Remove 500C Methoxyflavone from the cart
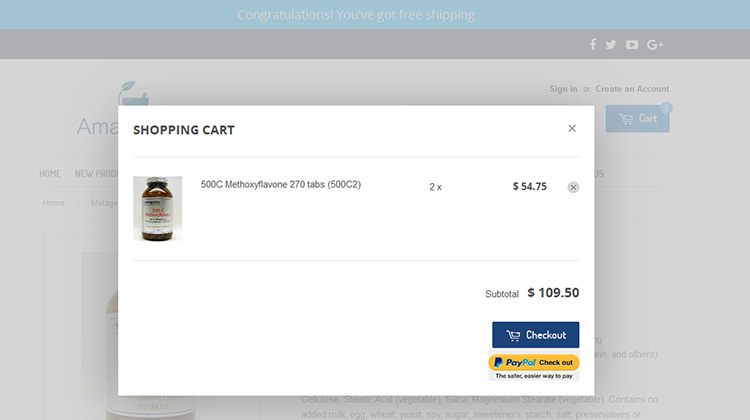 [573, 187]
